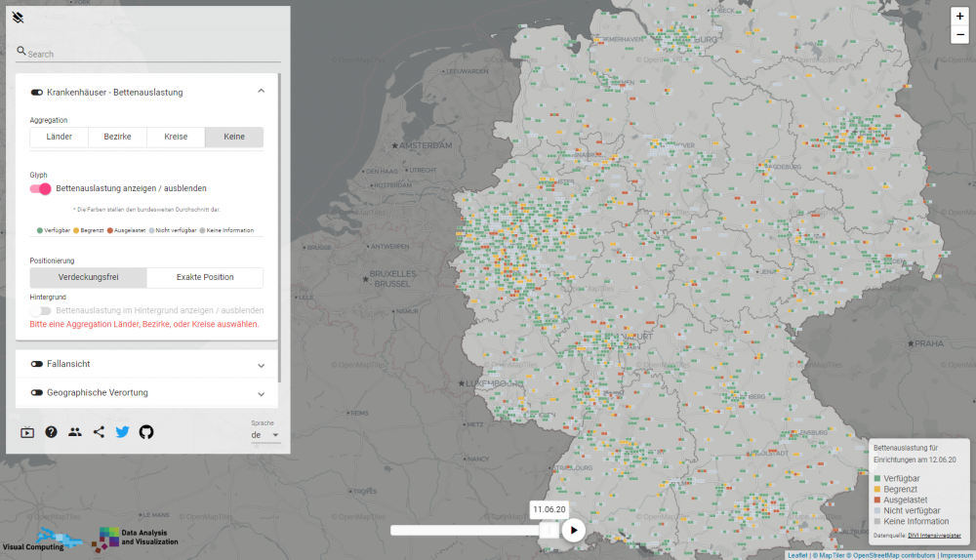Open the DIVI Intensivregister data source link
This screenshot has width=976, height=560.
[934, 535]
